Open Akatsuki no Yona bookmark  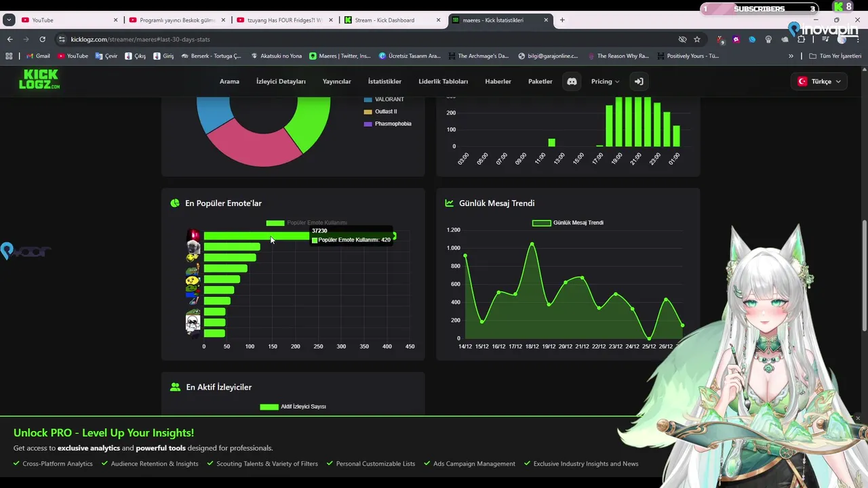(x=276, y=56)
